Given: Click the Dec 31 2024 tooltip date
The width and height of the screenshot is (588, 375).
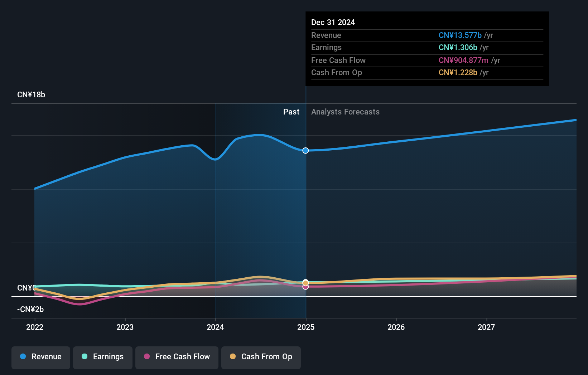Looking at the screenshot, I should [333, 23].
